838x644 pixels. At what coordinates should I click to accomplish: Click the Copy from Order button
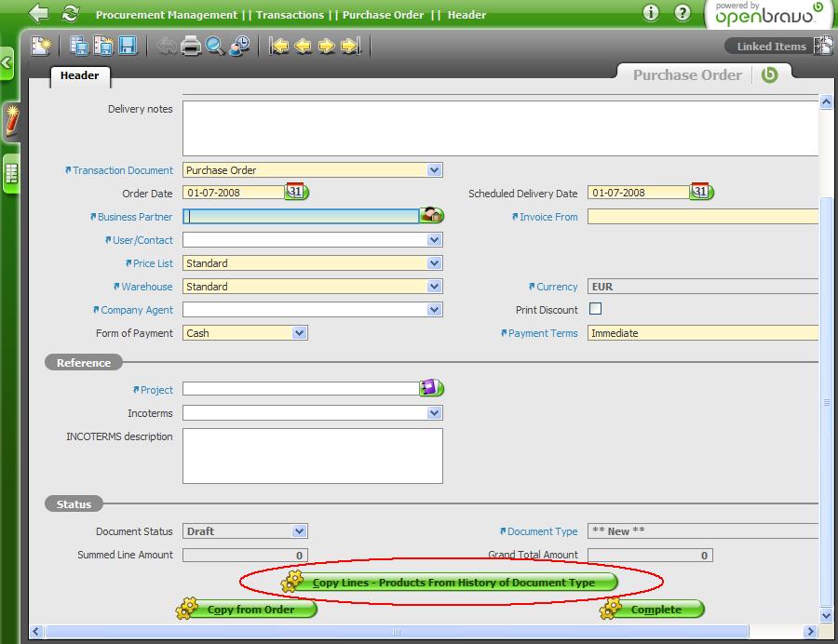(x=248, y=610)
